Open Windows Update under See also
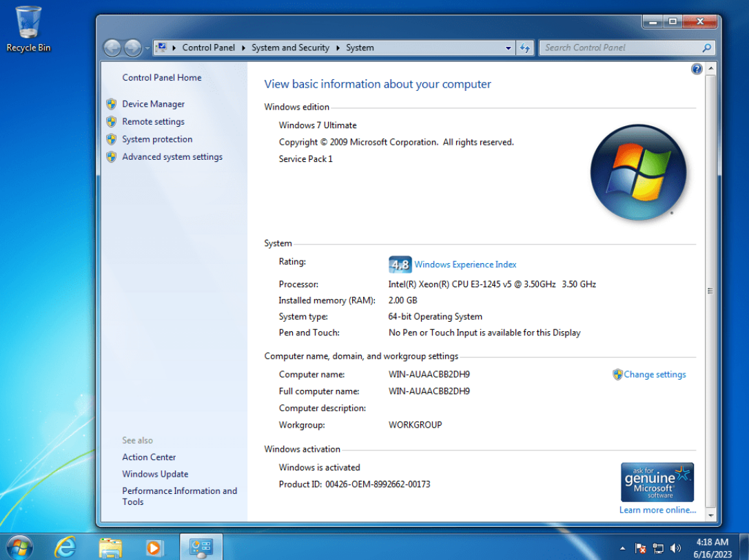 (155, 474)
